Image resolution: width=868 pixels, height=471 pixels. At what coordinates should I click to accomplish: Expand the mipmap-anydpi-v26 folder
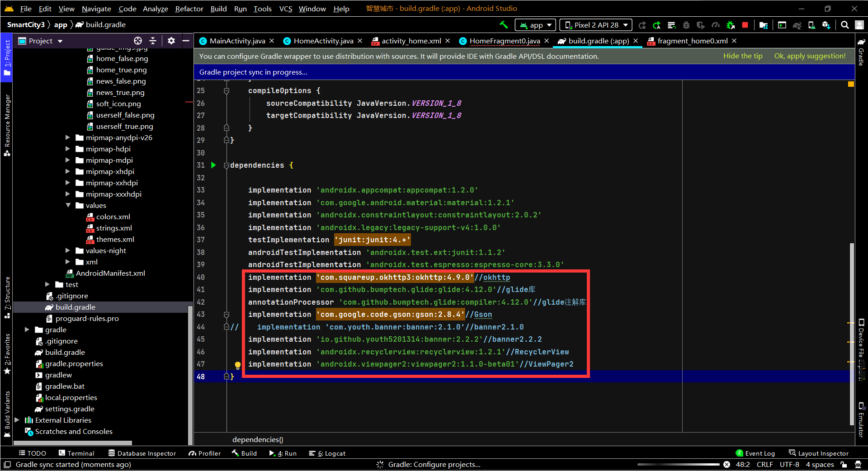[x=67, y=137]
